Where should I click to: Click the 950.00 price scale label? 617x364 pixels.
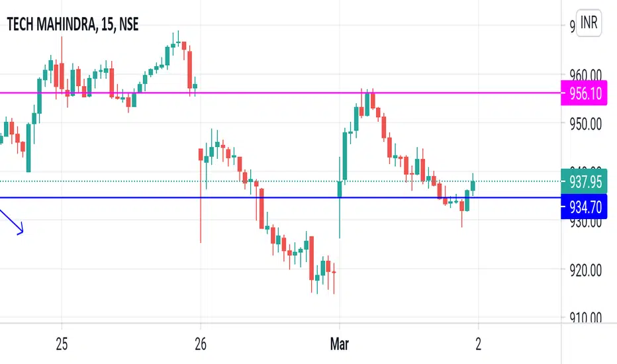coord(585,124)
